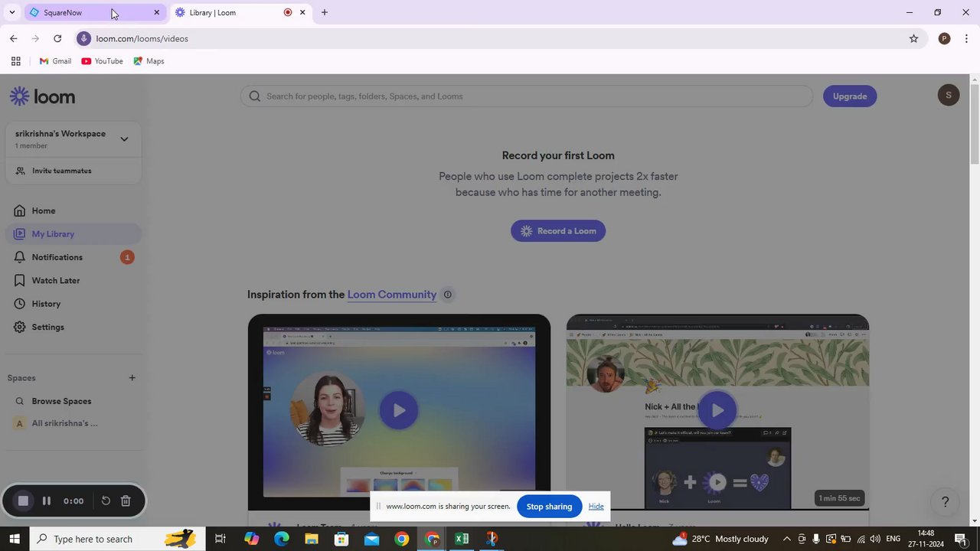The image size is (980, 551).
Task: Click Stop sharing button
Action: (549, 507)
